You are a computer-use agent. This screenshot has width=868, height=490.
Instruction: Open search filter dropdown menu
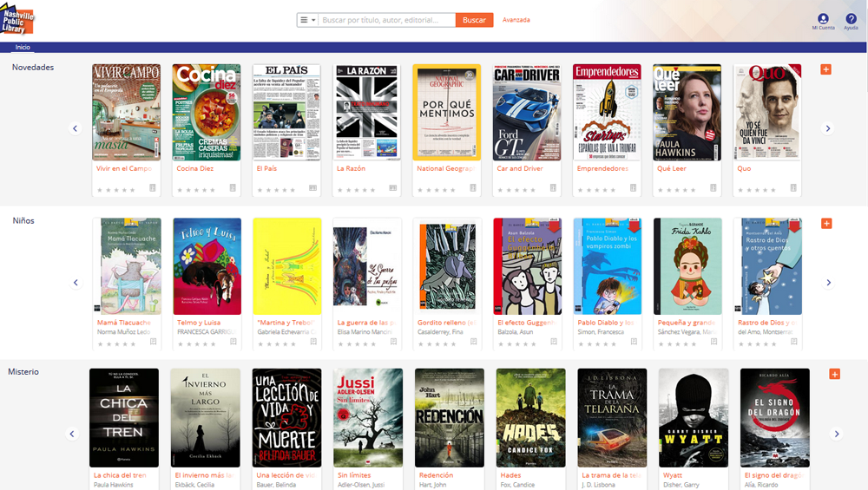point(307,20)
